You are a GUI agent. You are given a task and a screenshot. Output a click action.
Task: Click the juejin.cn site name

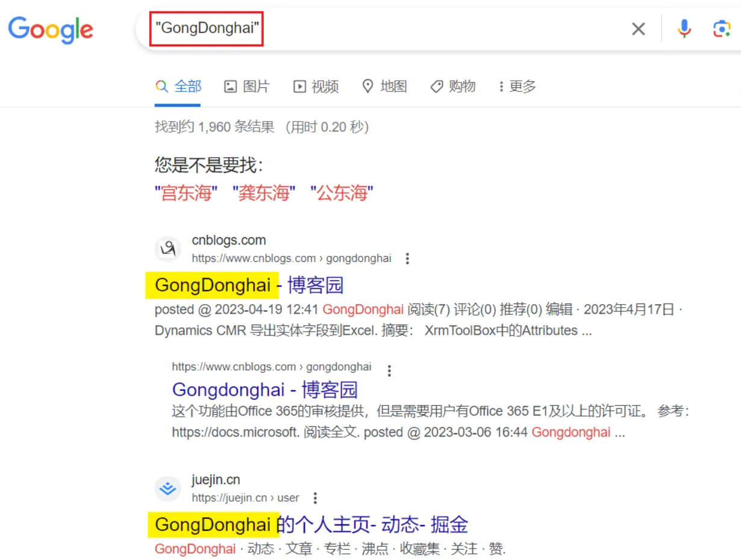(x=216, y=480)
